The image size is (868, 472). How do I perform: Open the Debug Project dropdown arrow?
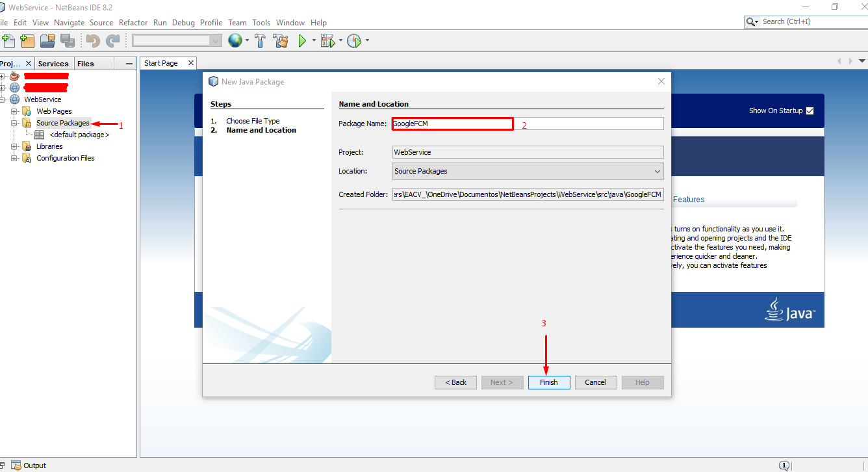coord(340,40)
